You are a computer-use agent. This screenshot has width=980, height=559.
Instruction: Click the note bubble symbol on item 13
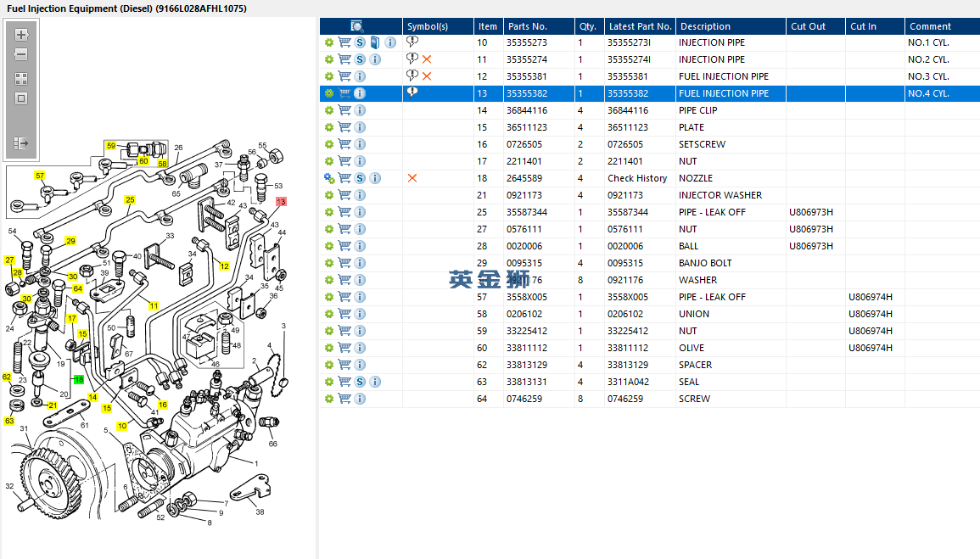tap(412, 92)
